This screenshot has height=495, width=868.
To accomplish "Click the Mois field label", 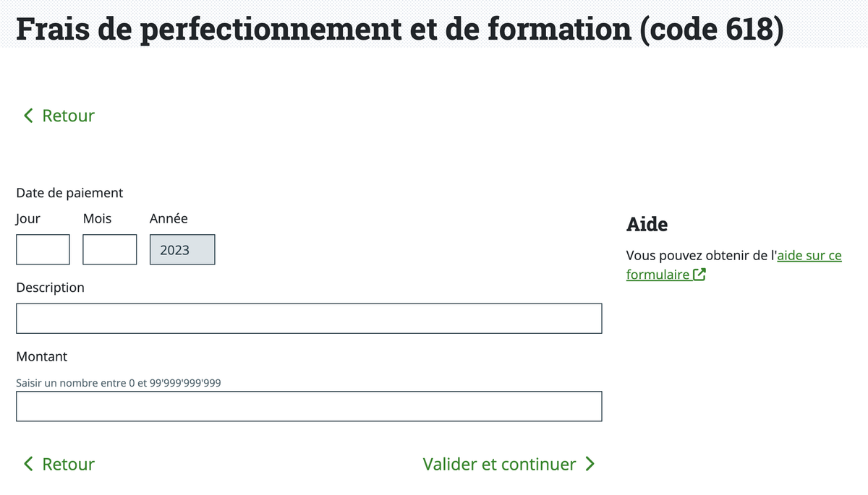I will (x=97, y=218).
